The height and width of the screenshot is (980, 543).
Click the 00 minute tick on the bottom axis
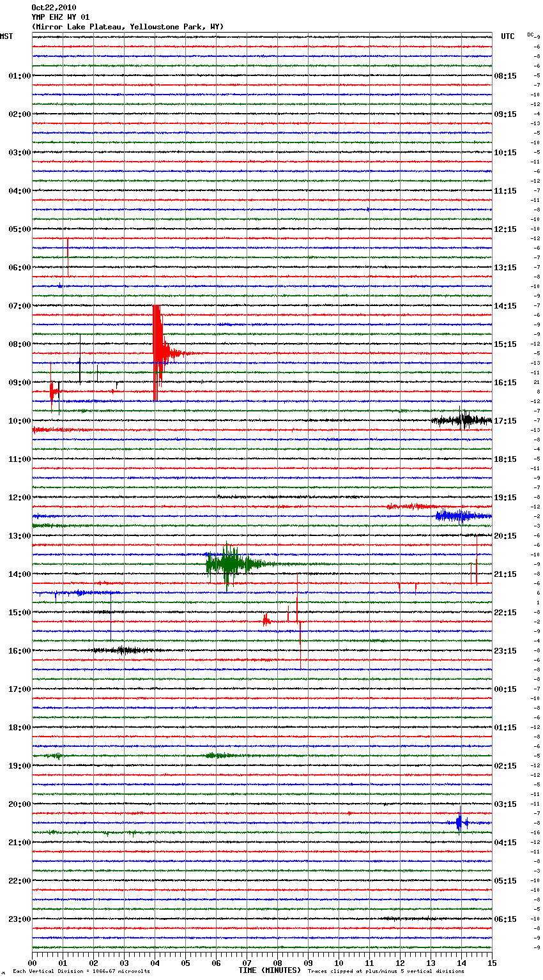tap(33, 963)
